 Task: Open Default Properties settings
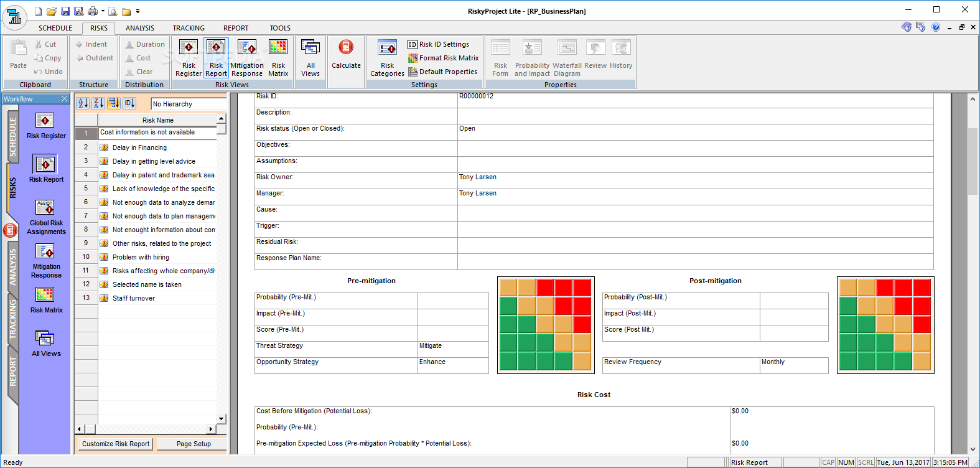click(x=443, y=72)
